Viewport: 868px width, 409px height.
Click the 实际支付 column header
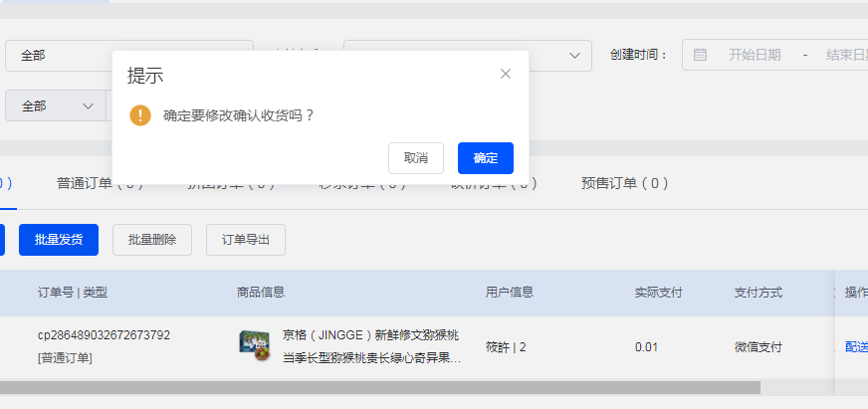coord(659,293)
